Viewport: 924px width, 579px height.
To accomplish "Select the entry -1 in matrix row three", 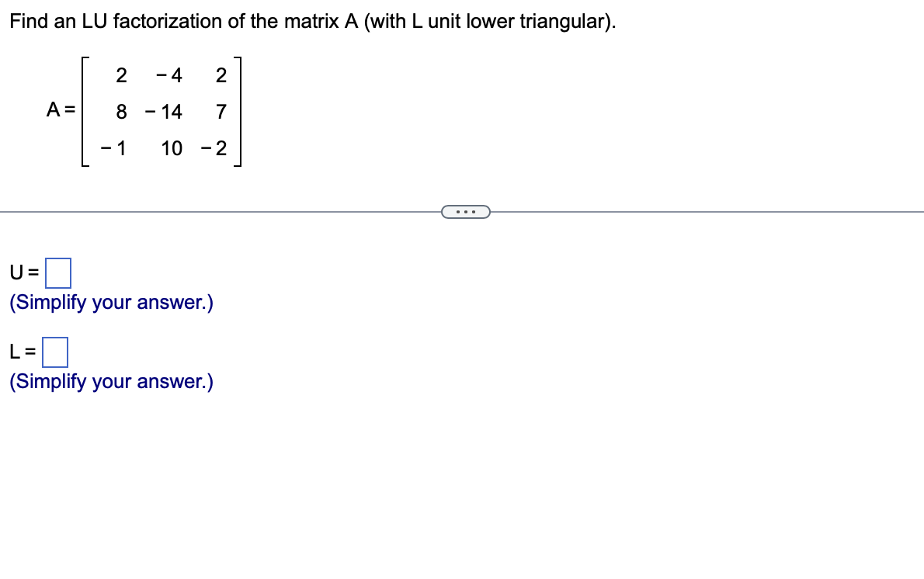I will click(x=113, y=148).
